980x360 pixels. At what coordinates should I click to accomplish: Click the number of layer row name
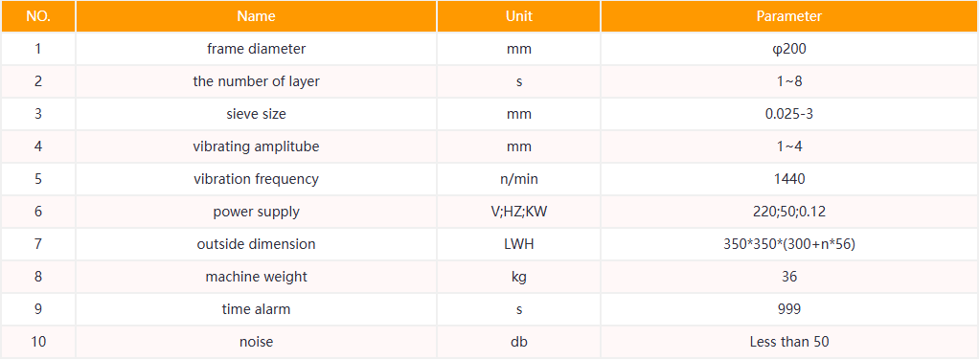point(256,81)
